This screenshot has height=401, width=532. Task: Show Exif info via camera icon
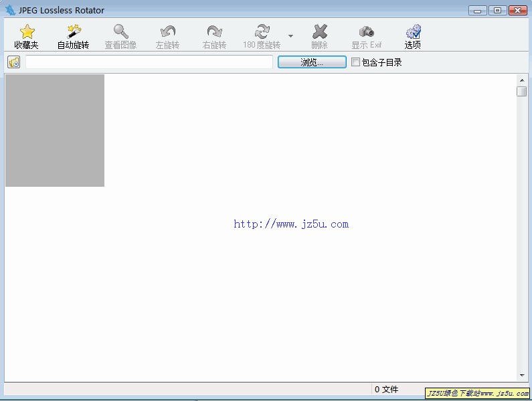tap(367, 32)
